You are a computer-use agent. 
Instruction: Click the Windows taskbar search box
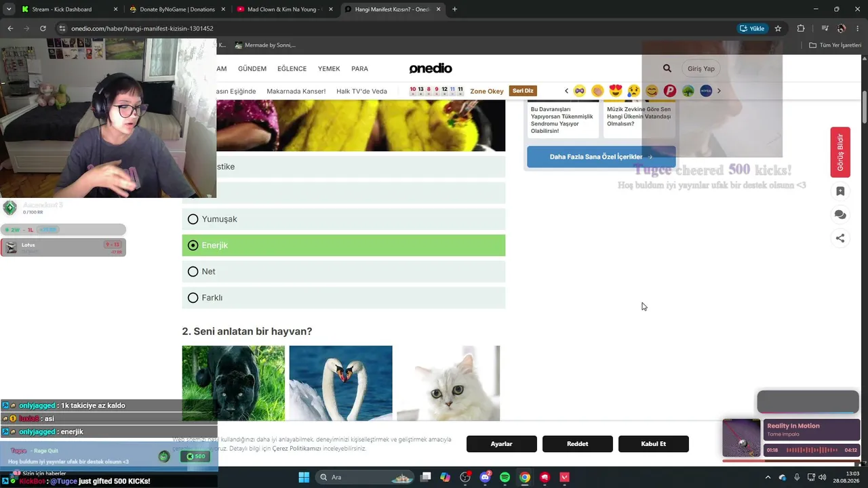tap(366, 477)
